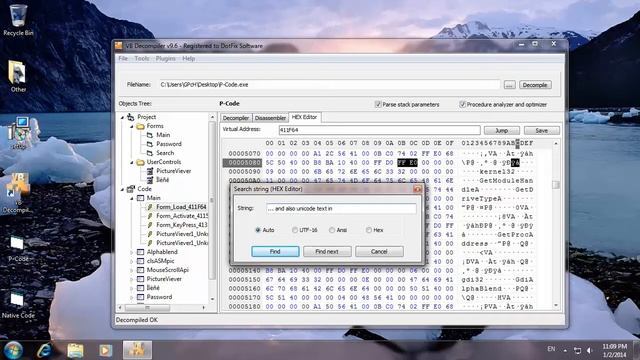
Task: Click the Main form icon under Forms
Action: tap(150, 135)
